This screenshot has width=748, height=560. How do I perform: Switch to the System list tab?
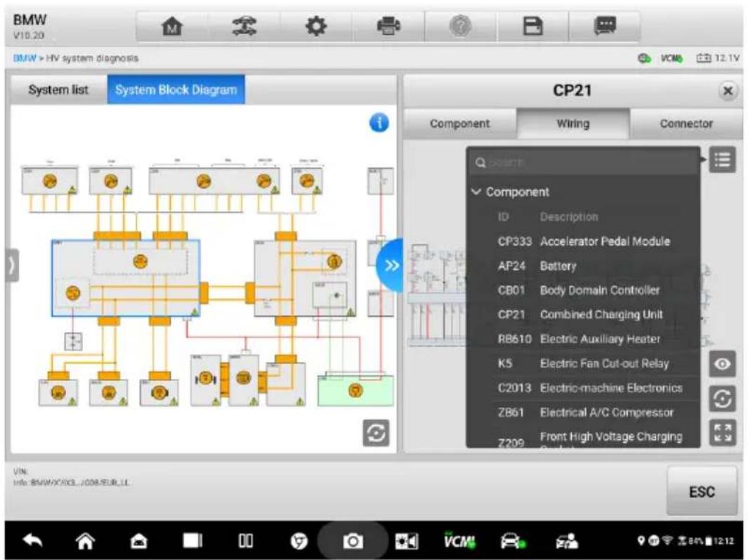[59, 90]
